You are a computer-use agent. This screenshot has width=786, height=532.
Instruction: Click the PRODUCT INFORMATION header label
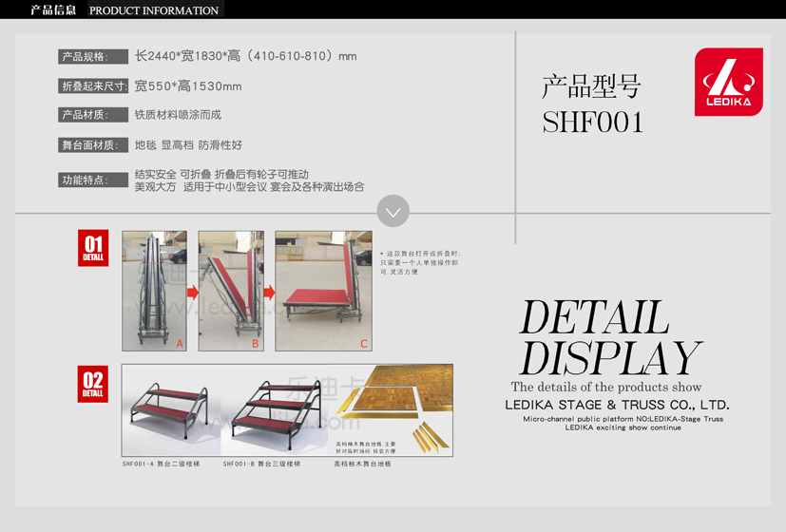[154, 10]
